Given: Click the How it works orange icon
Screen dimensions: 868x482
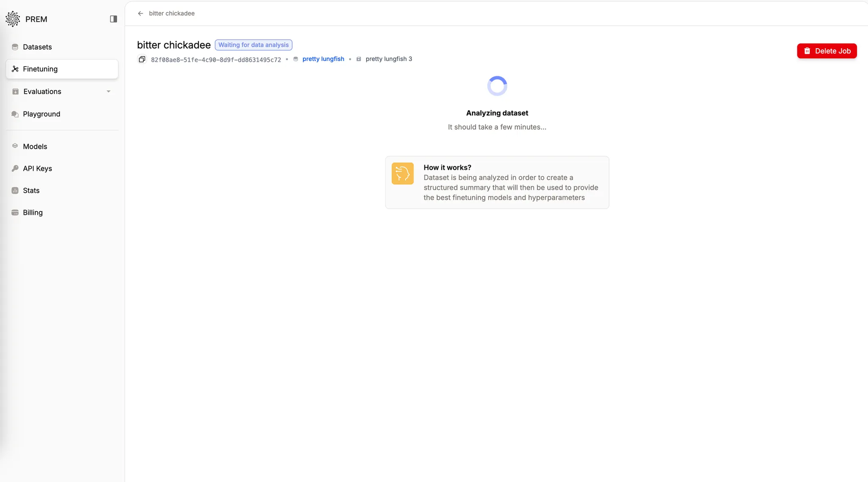Looking at the screenshot, I should click(x=402, y=174).
